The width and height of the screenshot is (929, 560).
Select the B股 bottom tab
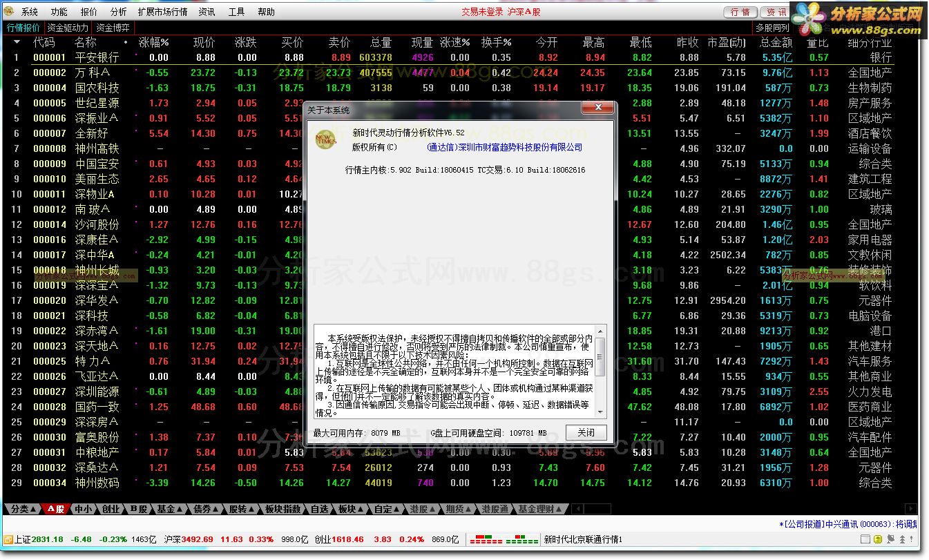click(138, 509)
